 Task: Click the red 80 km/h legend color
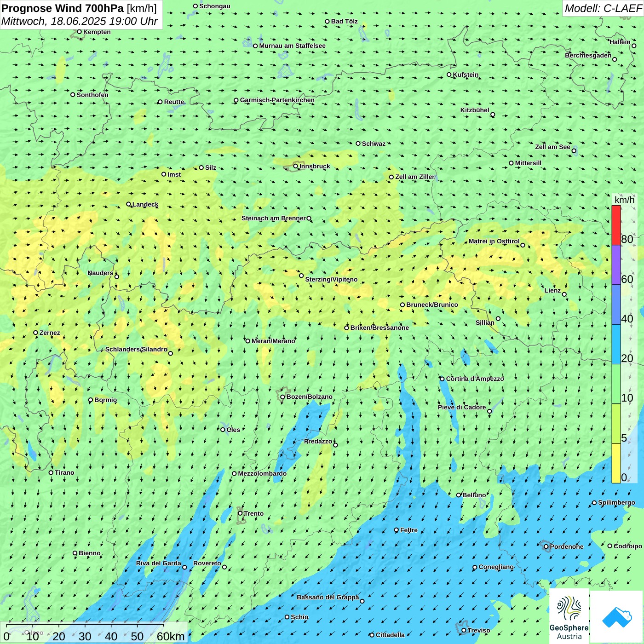pyautogui.click(x=616, y=225)
